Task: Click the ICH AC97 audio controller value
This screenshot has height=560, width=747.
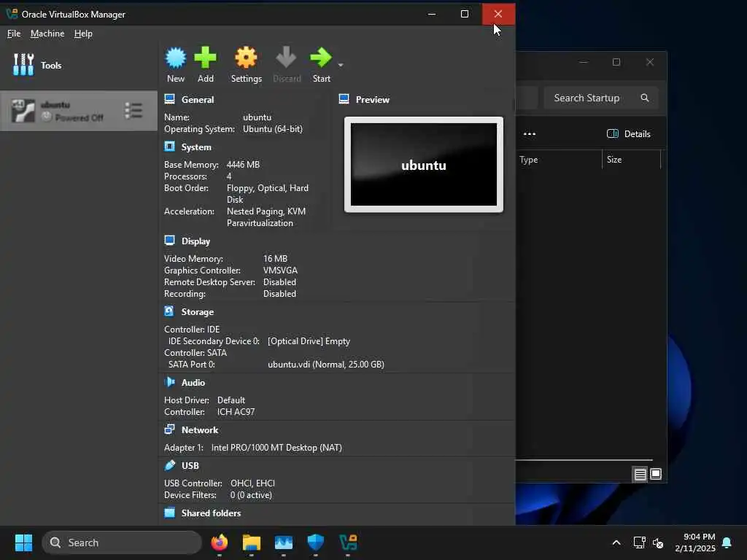Action: pos(236,412)
